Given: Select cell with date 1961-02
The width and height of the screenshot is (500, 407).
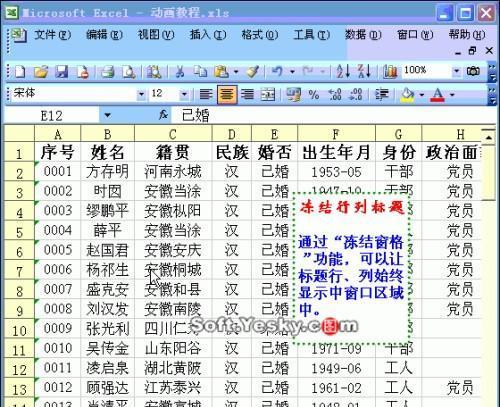Looking at the screenshot, I should click(336, 388).
